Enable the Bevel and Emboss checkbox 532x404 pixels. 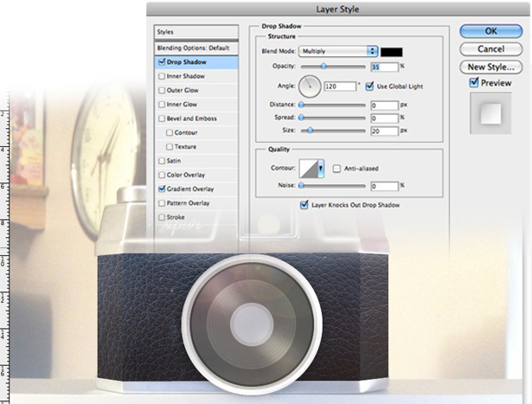162,119
